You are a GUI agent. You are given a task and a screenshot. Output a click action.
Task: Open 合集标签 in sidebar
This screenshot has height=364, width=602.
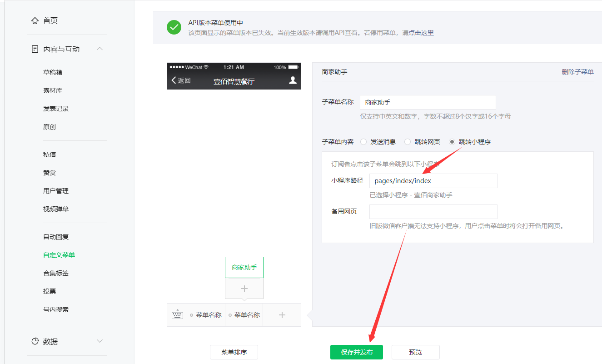[x=56, y=273]
